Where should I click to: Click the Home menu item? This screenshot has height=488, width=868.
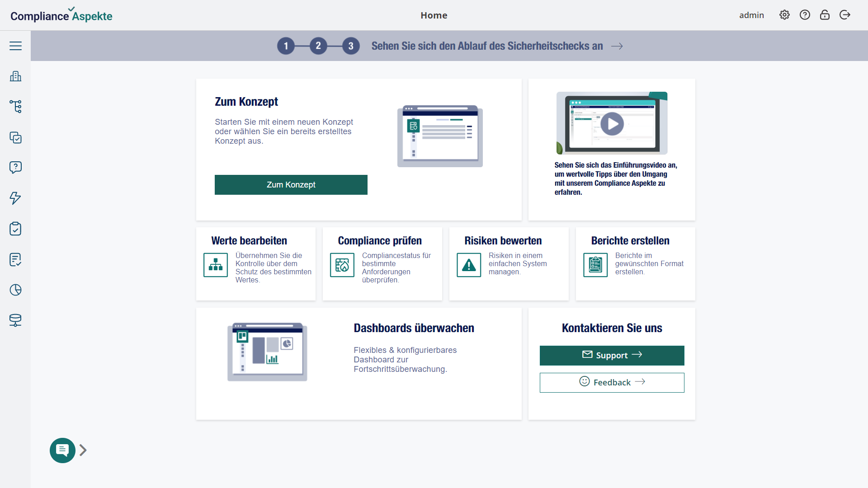(434, 15)
